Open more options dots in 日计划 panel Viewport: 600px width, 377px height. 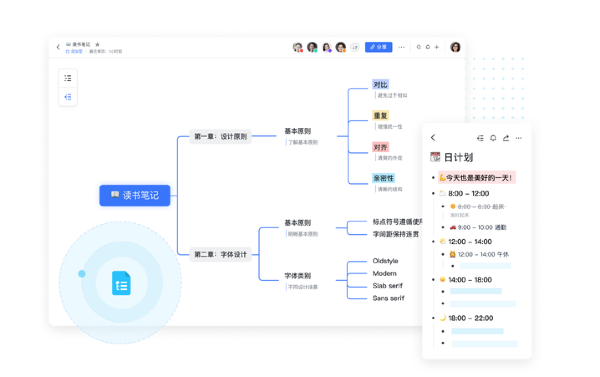[x=518, y=138]
